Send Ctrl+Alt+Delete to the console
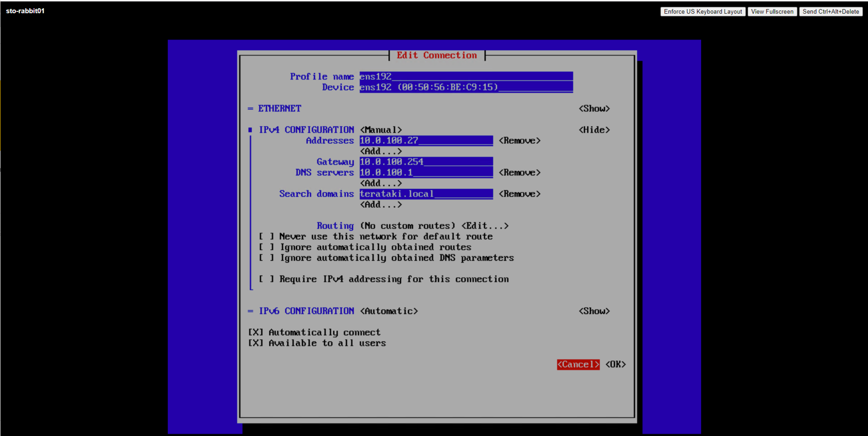868x436 pixels. tap(830, 12)
